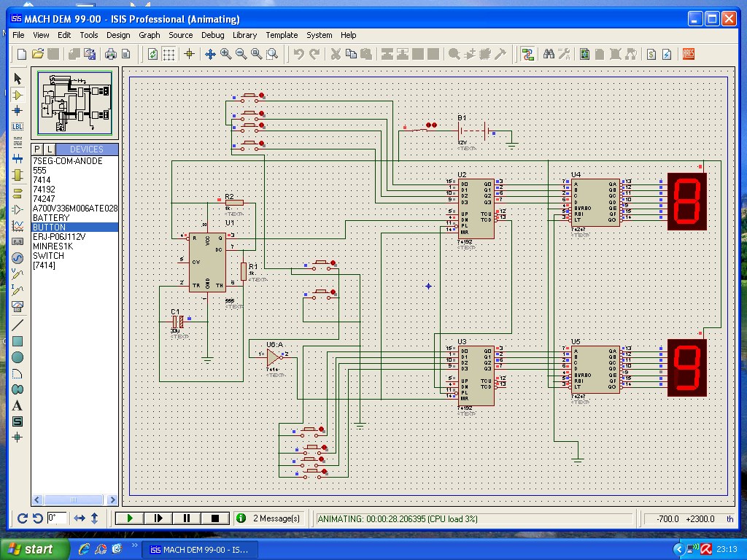This screenshot has height=560, width=747.
Task: Toggle the grid display icon
Action: [x=169, y=54]
